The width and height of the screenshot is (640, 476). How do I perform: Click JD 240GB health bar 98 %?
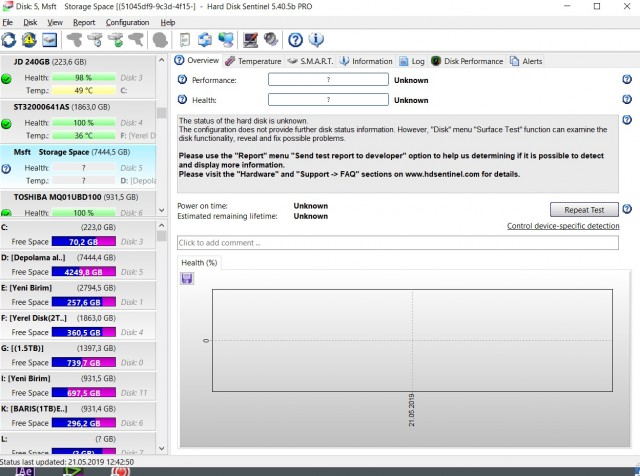pyautogui.click(x=84, y=78)
